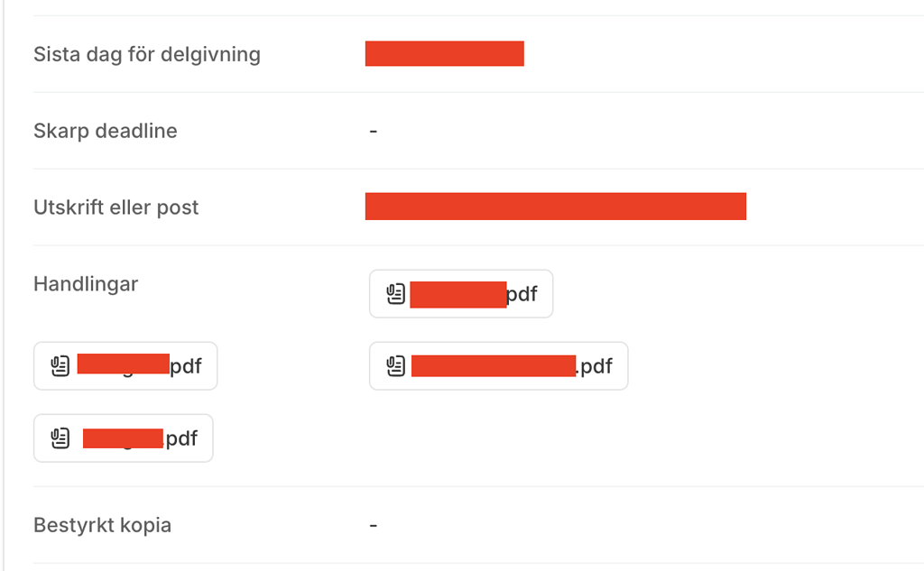The image size is (924, 571).
Task: Select the dash next to Bestyrkt kopia
Action: (x=373, y=524)
